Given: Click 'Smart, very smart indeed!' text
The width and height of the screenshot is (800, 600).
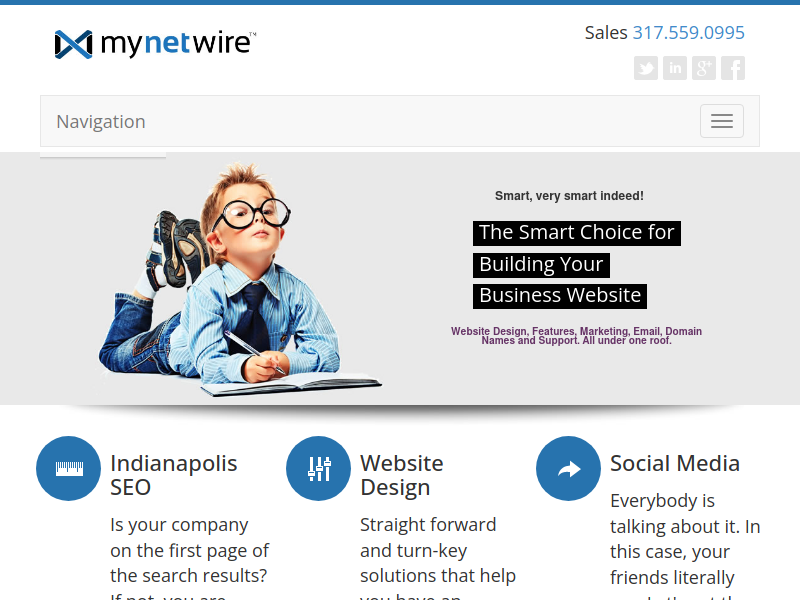Looking at the screenshot, I should (569, 196).
